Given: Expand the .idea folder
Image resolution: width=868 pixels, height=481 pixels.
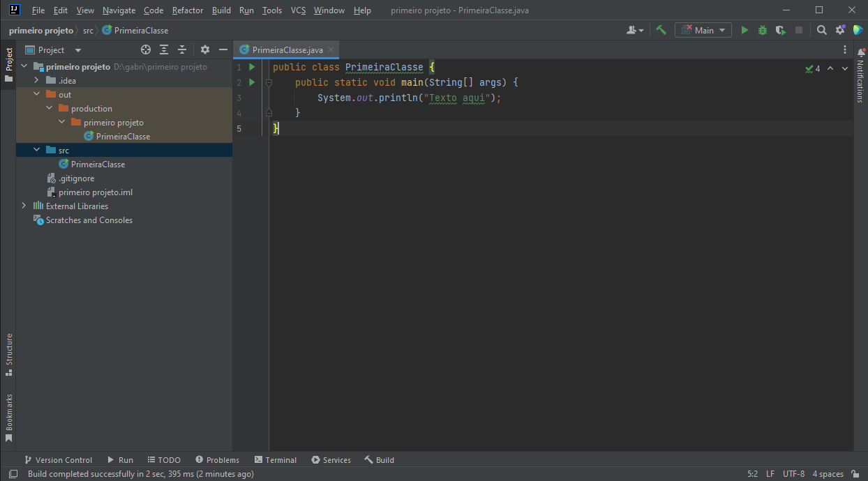Looking at the screenshot, I should 37,81.
